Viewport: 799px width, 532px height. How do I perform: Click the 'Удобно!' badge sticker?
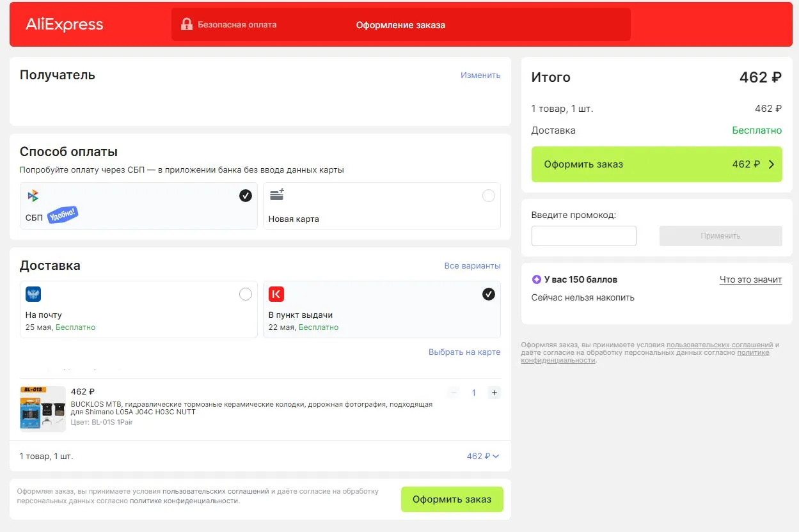pos(63,215)
